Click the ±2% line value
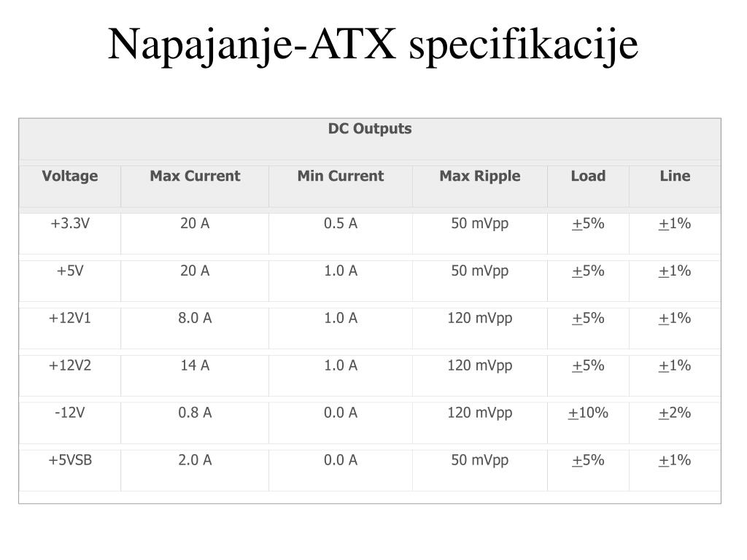The width and height of the screenshot is (747, 560). pos(675,413)
